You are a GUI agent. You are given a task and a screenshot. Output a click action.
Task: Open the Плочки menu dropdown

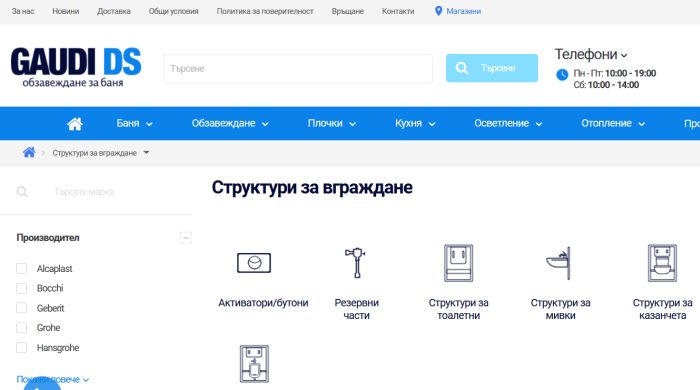tap(331, 123)
